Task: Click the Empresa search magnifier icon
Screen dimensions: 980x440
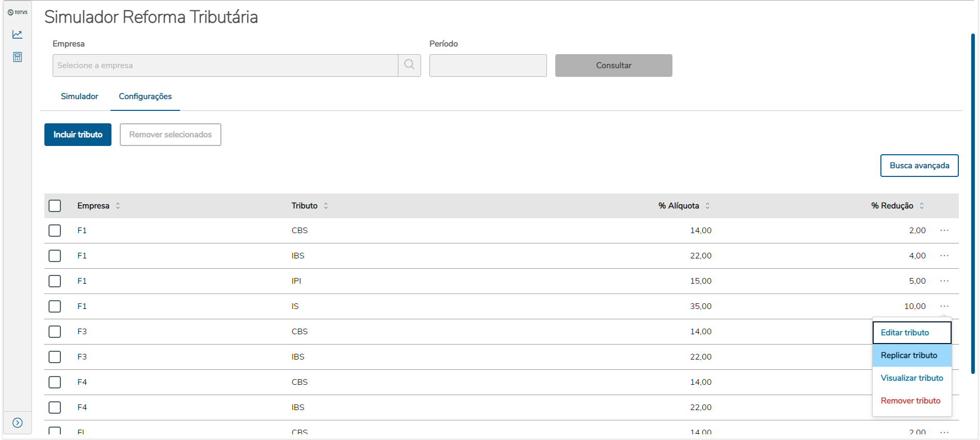Action: coord(409,66)
